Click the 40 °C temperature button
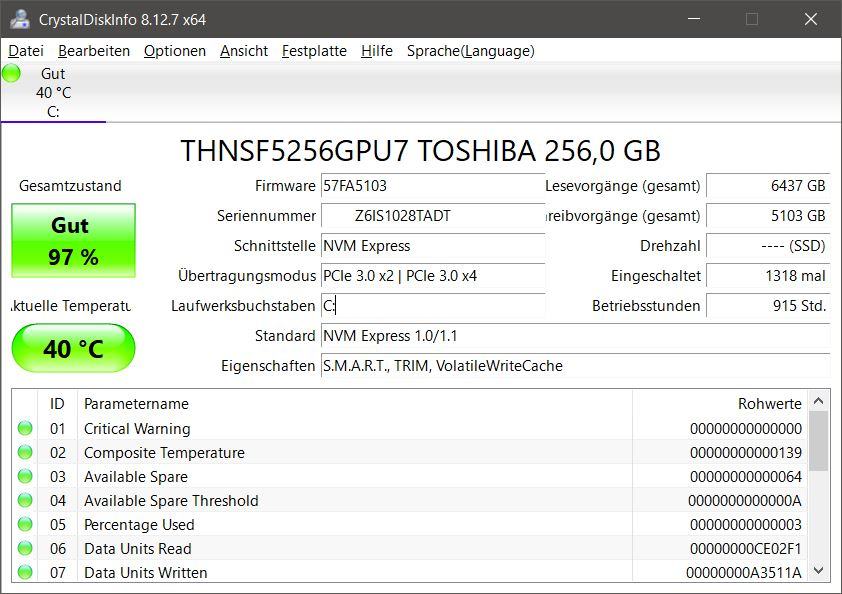 (x=74, y=348)
